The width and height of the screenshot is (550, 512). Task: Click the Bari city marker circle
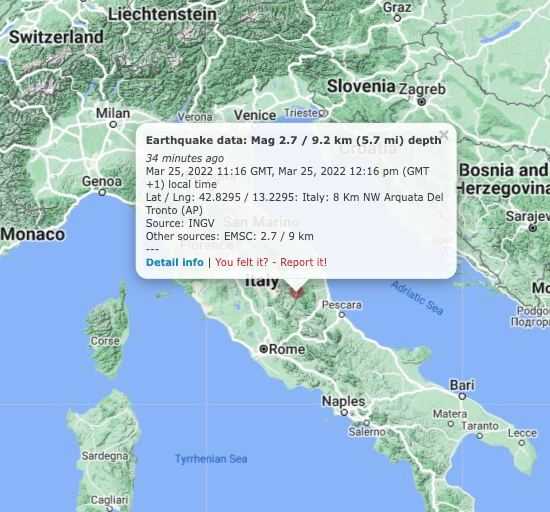[x=462, y=396]
